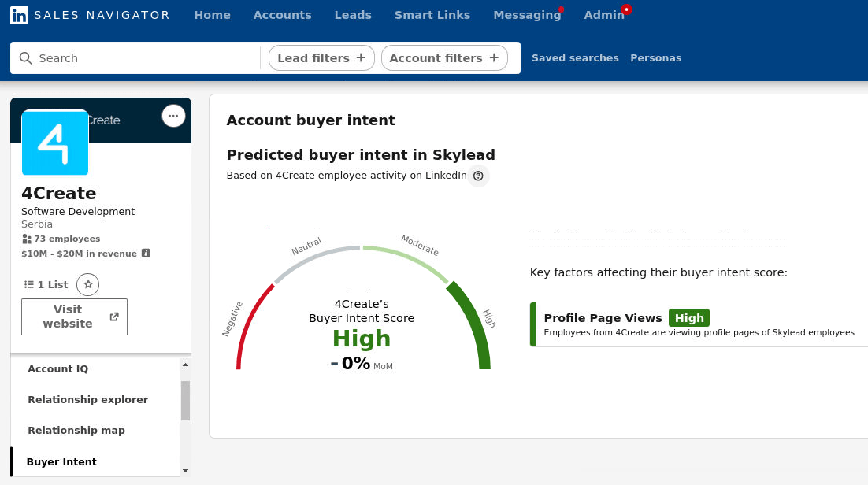868x485 pixels.
Task: Click the revenue info icon
Action: click(x=146, y=253)
